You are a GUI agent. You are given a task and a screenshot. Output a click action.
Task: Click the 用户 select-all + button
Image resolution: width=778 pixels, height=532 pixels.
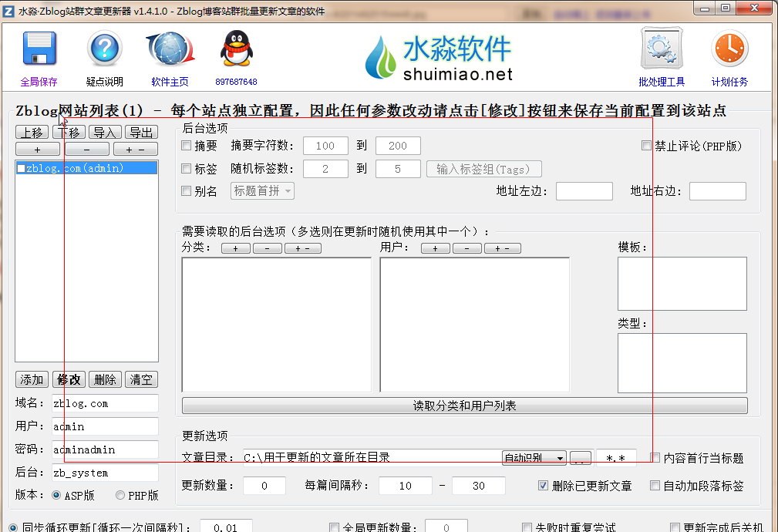point(436,248)
